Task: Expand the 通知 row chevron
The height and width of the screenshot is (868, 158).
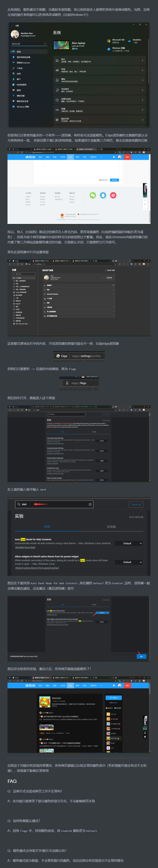Action: point(143,80)
